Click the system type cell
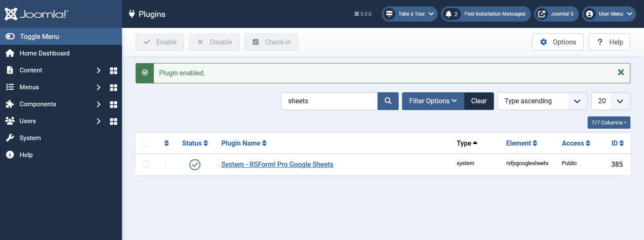This screenshot has width=644, height=240. point(465,163)
